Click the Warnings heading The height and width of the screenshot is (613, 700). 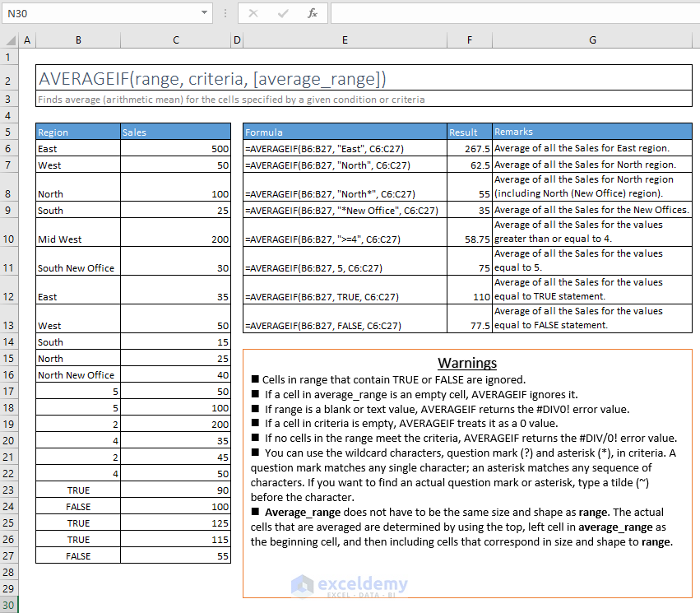coord(467,363)
